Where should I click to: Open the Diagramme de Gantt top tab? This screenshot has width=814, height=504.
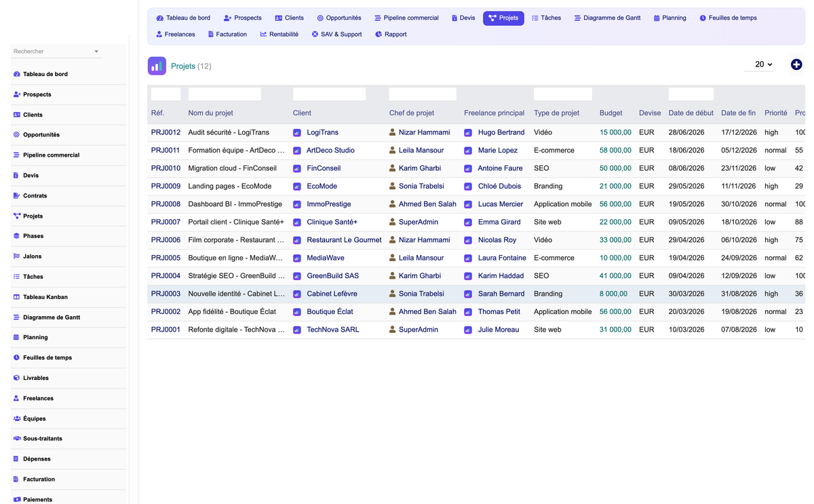[607, 18]
